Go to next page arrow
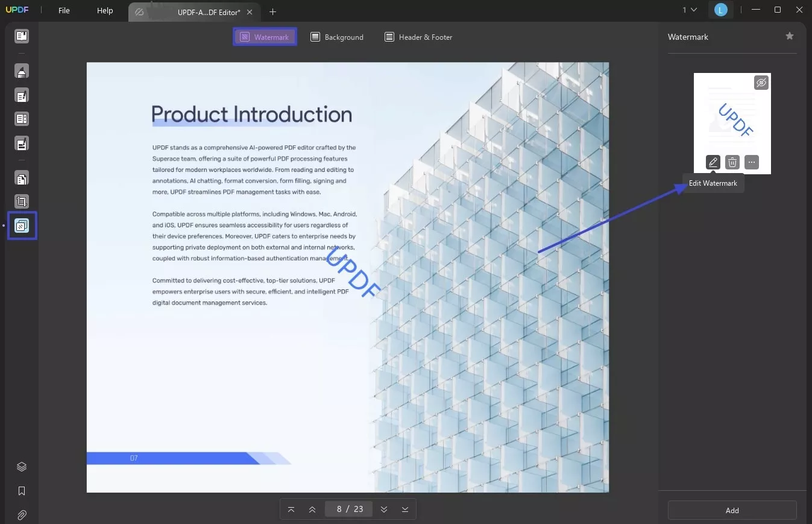 tap(384, 510)
